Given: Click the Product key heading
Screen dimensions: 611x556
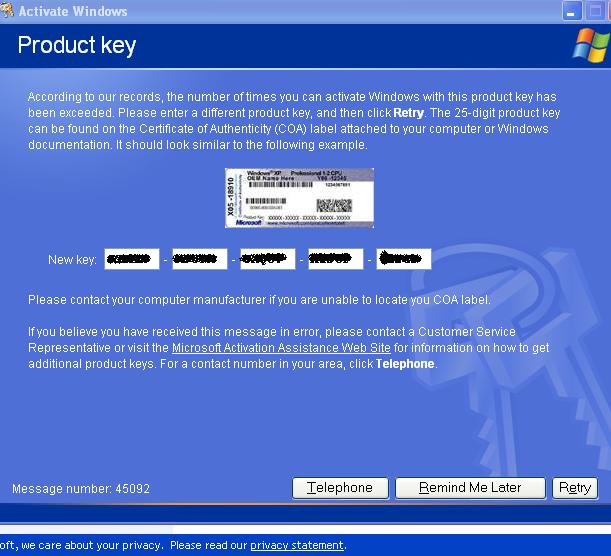Looking at the screenshot, I should [77, 45].
